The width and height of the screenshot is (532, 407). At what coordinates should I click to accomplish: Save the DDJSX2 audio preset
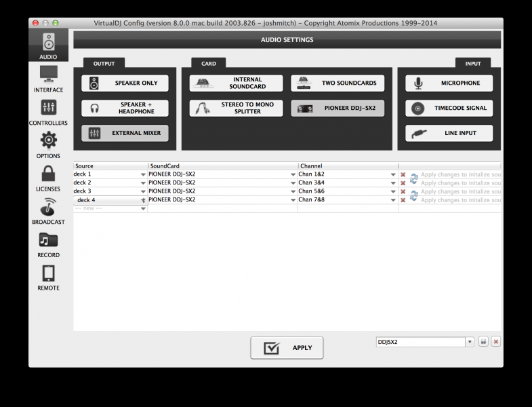483,342
